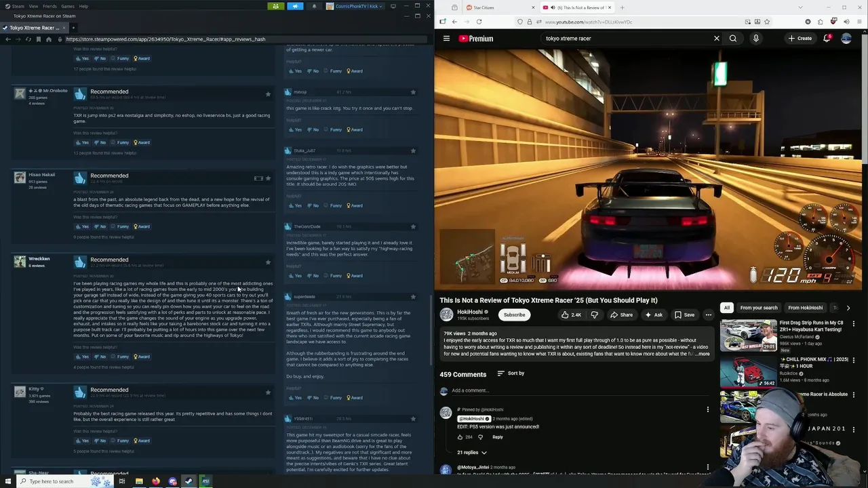Open the Hisao Nakaii profile name link

(42, 174)
